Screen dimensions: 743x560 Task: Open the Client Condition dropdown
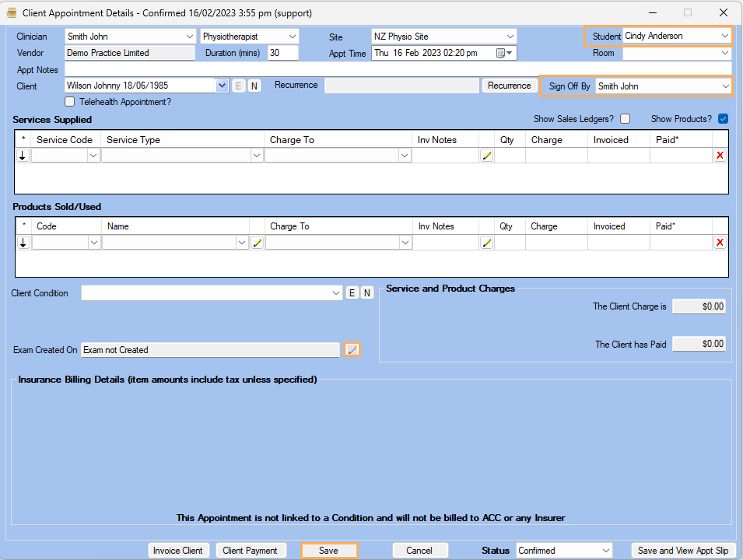336,293
